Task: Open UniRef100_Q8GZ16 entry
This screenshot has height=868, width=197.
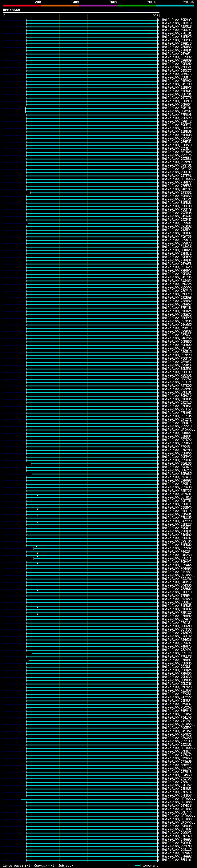Action: click(177, 470)
